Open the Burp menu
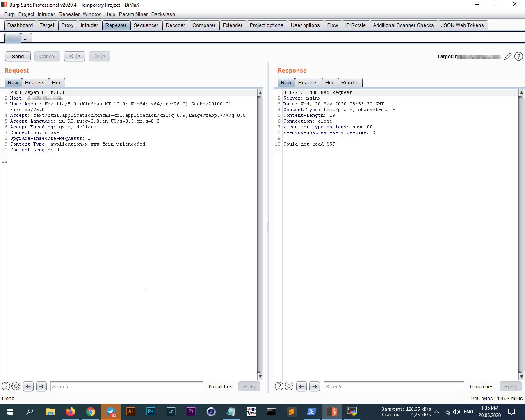The image size is (525, 420). click(9, 14)
